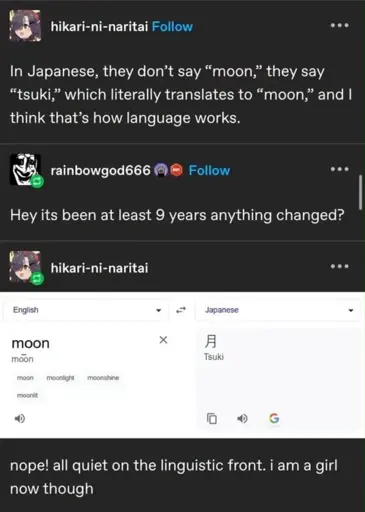
Task: Click the vertical scrollbar thumb
Action: [x=360, y=193]
